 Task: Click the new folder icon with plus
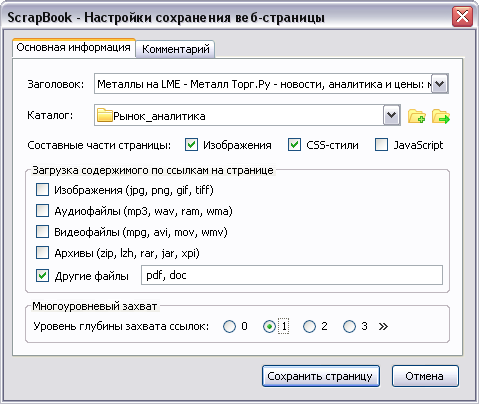tap(416, 116)
